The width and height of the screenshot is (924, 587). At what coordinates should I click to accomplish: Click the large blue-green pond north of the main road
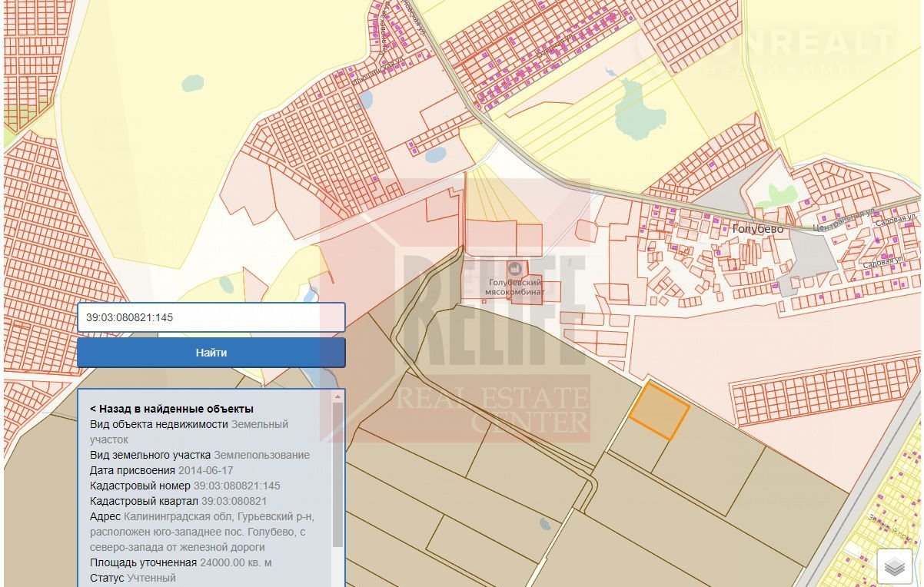(640, 108)
